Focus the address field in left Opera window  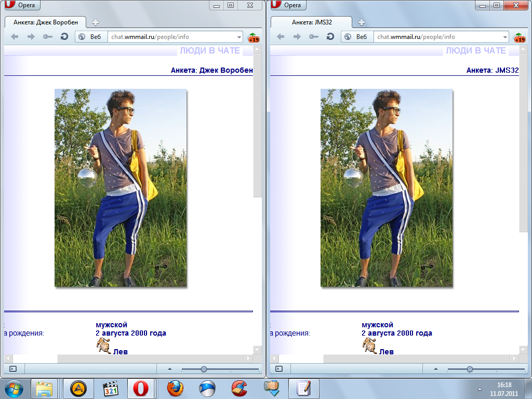coord(171,37)
